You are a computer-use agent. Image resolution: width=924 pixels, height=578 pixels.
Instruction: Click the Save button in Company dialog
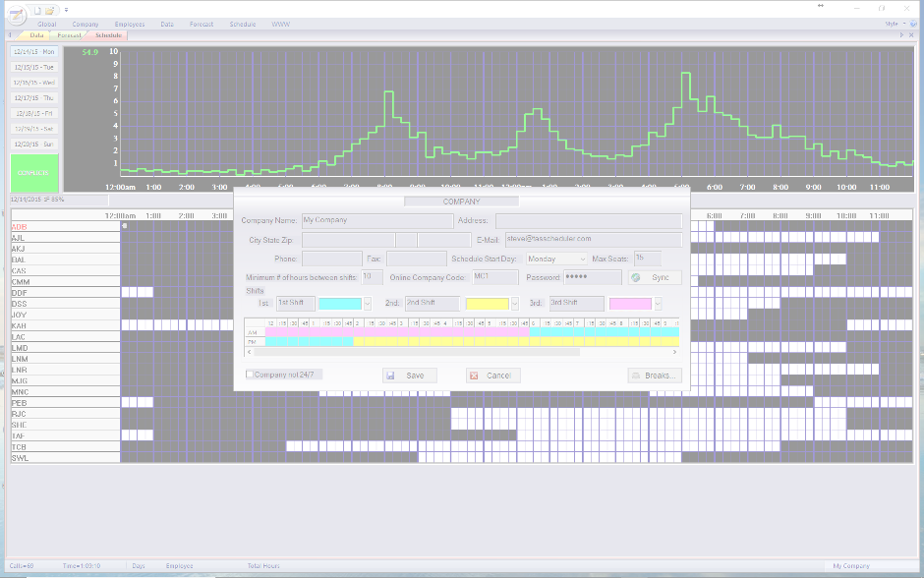click(410, 376)
